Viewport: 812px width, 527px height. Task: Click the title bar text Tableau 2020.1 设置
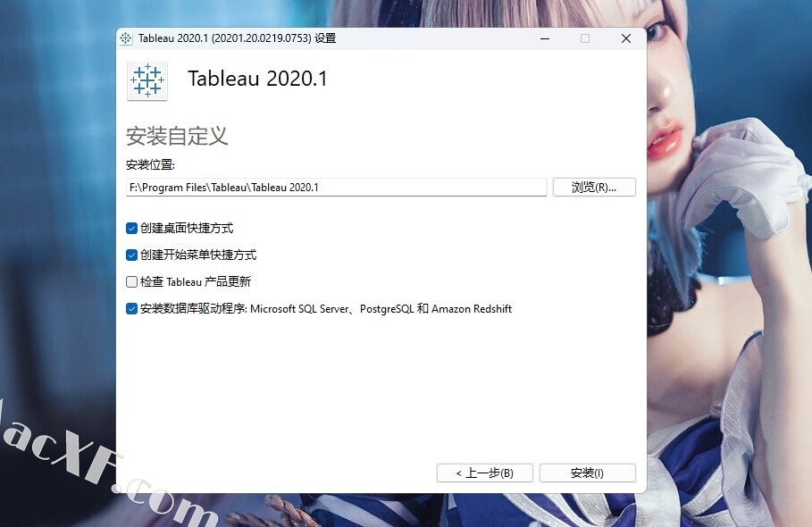point(238,38)
